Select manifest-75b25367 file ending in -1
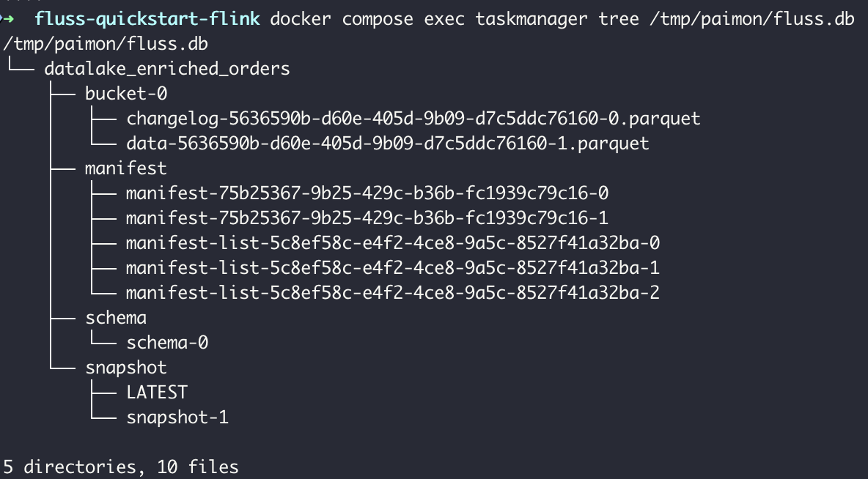This screenshot has height=479, width=868. (367, 218)
